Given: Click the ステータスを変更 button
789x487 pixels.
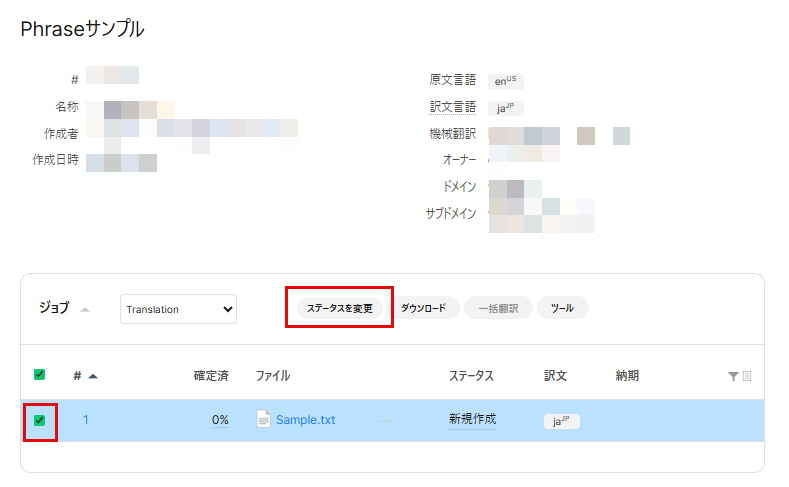Looking at the screenshot, I should point(339,308).
